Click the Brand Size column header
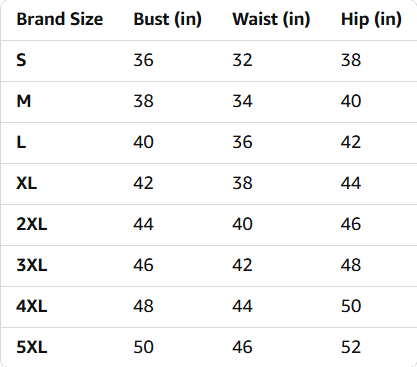This screenshot has height=367, width=417. 60,19
